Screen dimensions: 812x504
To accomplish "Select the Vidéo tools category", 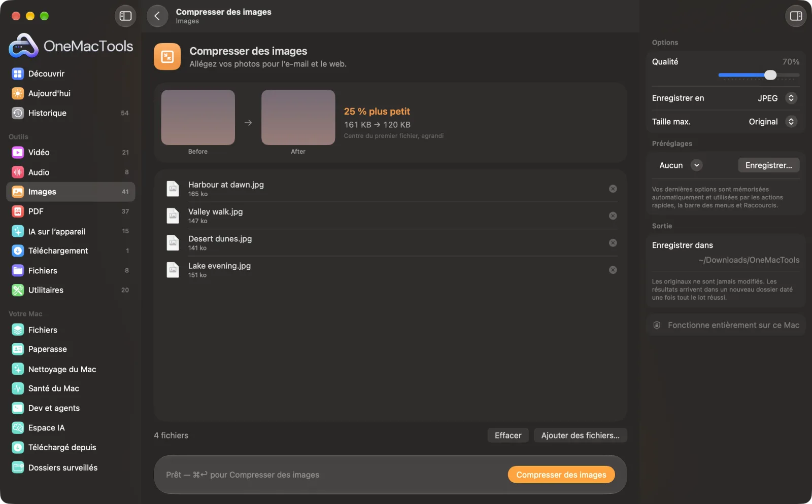I will click(x=71, y=153).
